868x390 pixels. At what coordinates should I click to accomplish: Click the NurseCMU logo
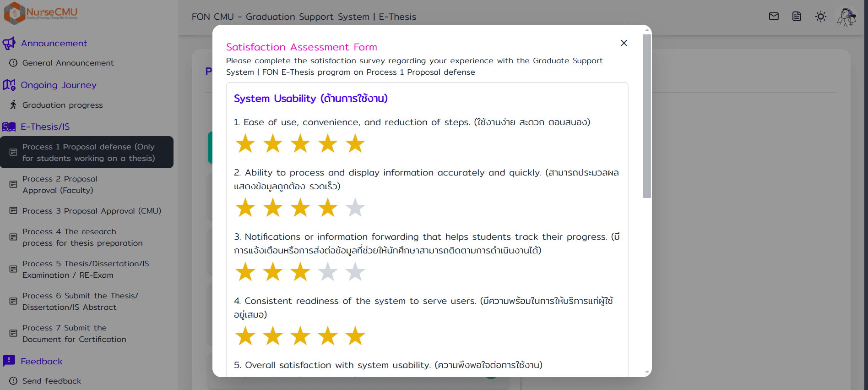point(41,13)
